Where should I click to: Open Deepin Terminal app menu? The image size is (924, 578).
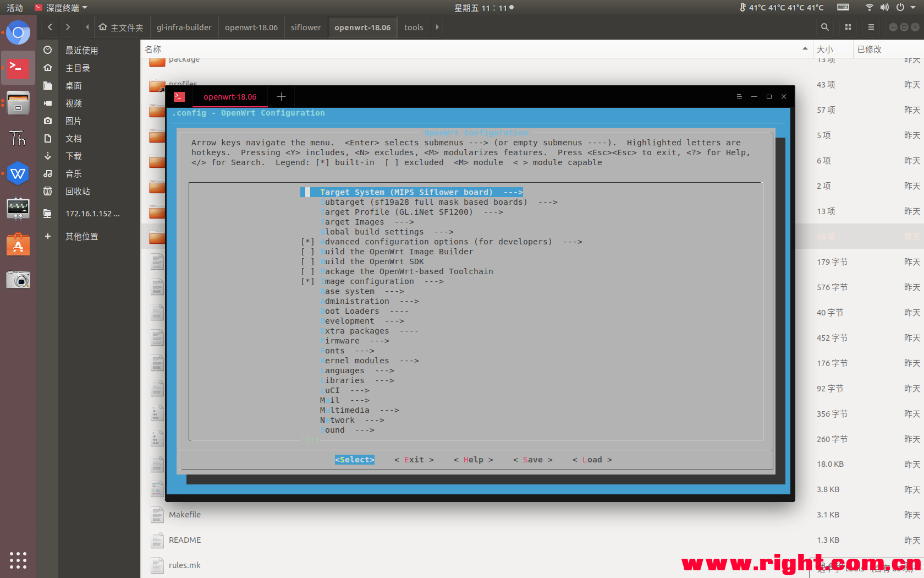click(x=61, y=8)
